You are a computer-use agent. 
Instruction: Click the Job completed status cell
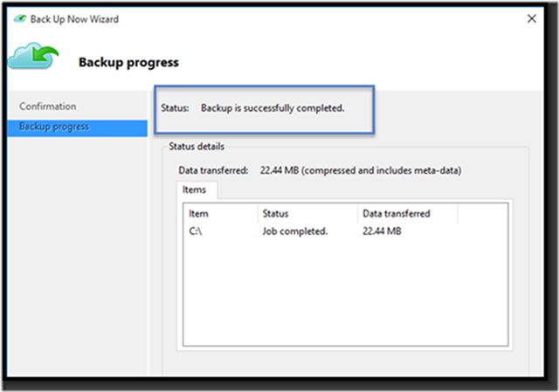pyautogui.click(x=295, y=231)
